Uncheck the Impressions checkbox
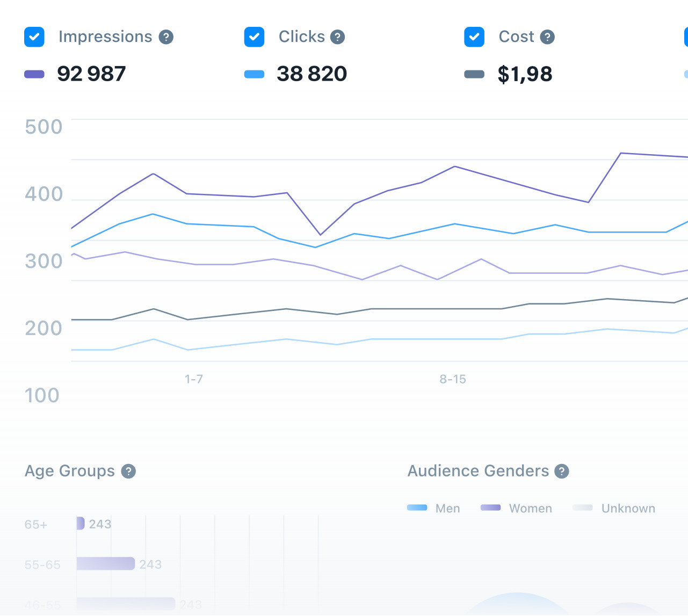 [34, 37]
